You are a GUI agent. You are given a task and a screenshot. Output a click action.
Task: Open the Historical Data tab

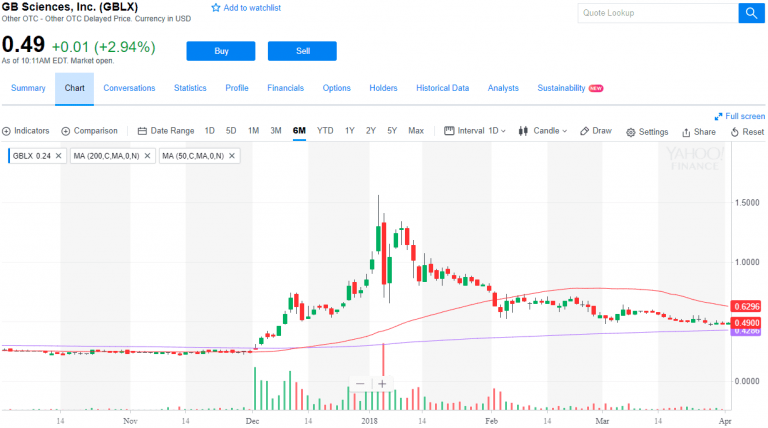(x=442, y=88)
